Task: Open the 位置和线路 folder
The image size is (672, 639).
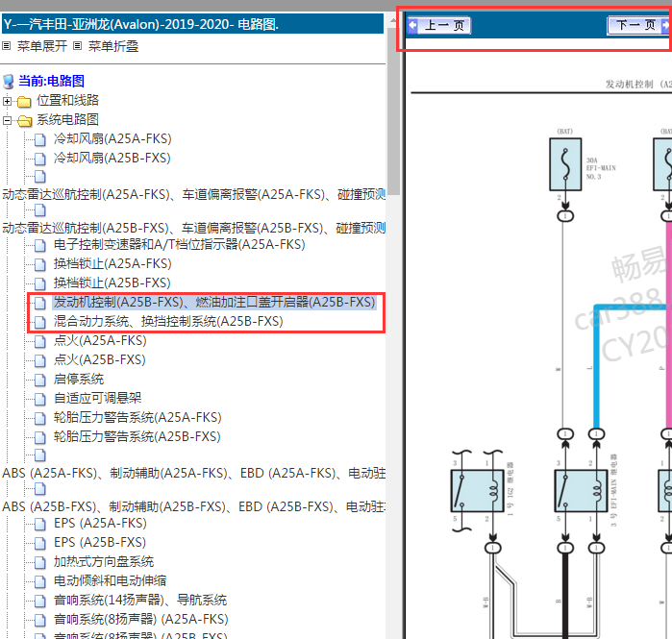Action: (x=67, y=100)
